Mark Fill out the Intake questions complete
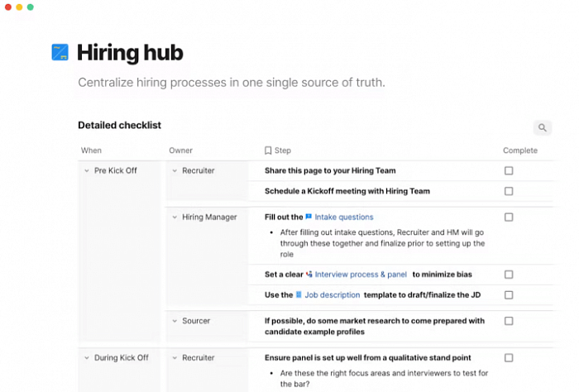Image resolution: width=579 pixels, height=392 pixels. (x=509, y=217)
